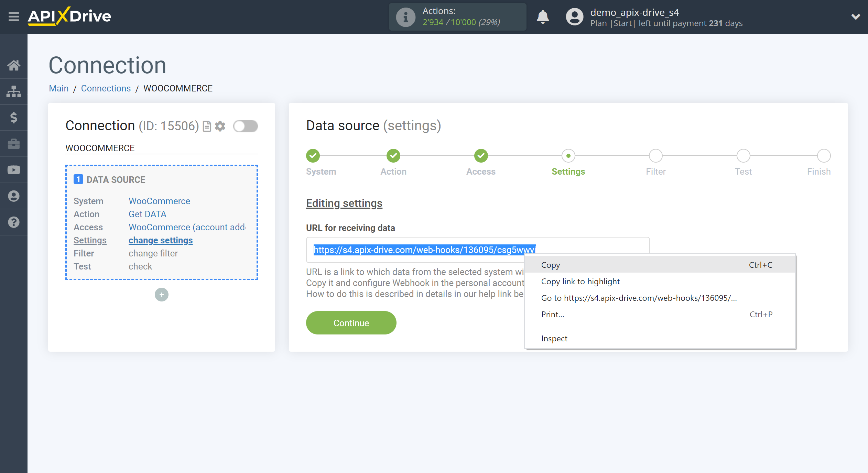This screenshot has height=473, width=868.
Task: Go to the Action step
Action: (393, 156)
